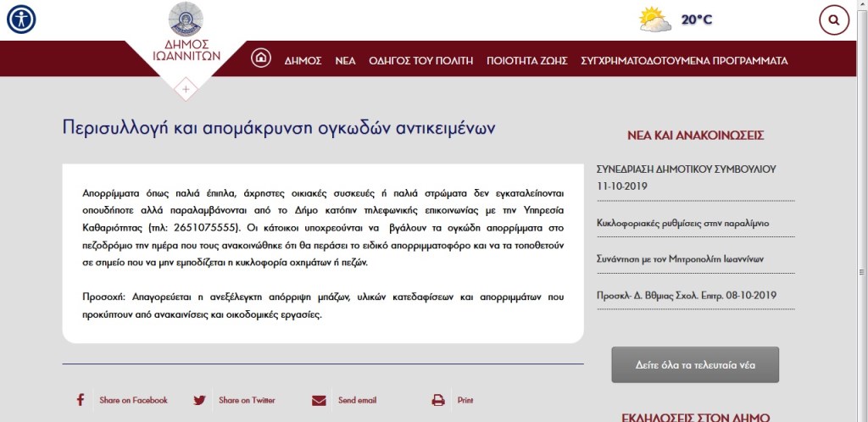Open Κυκλοφοριακές ρυθμίσεις στην παραλίμνιο link
The height and width of the screenshot is (422, 868).
point(683,225)
